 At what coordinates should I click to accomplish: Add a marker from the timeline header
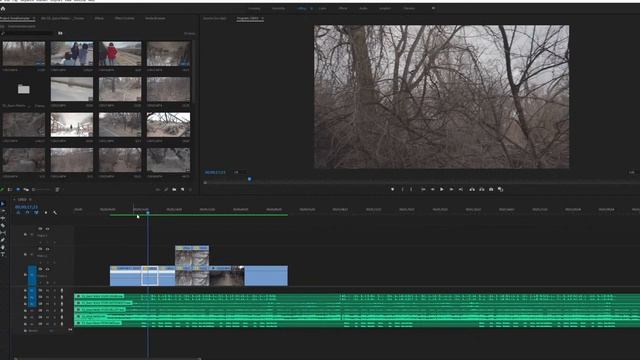pyautogui.click(x=45, y=213)
